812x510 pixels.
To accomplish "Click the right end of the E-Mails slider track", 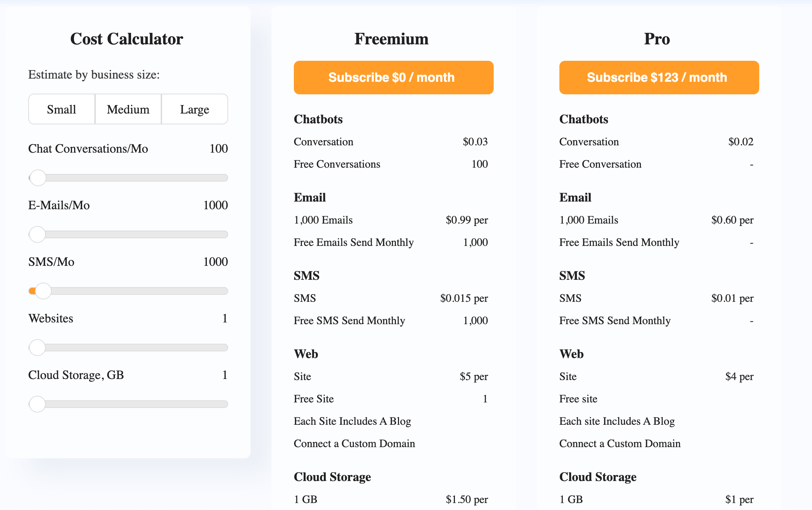I will tap(225, 234).
